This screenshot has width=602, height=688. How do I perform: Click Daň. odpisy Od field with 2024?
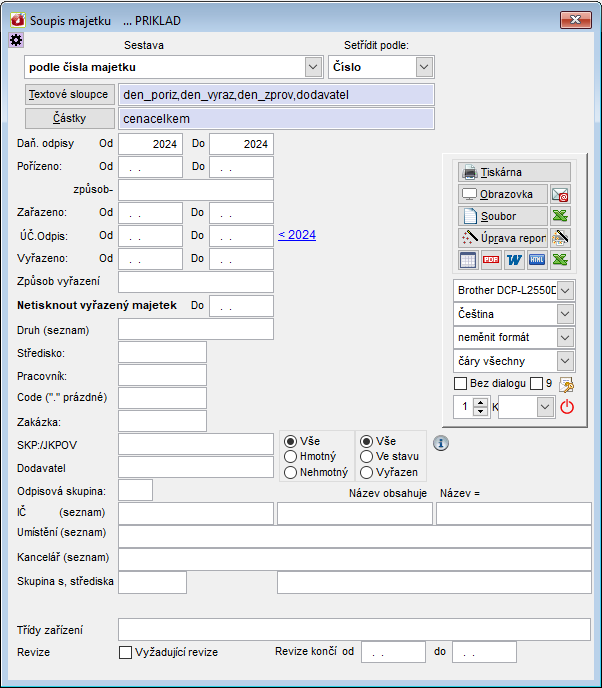tap(150, 144)
